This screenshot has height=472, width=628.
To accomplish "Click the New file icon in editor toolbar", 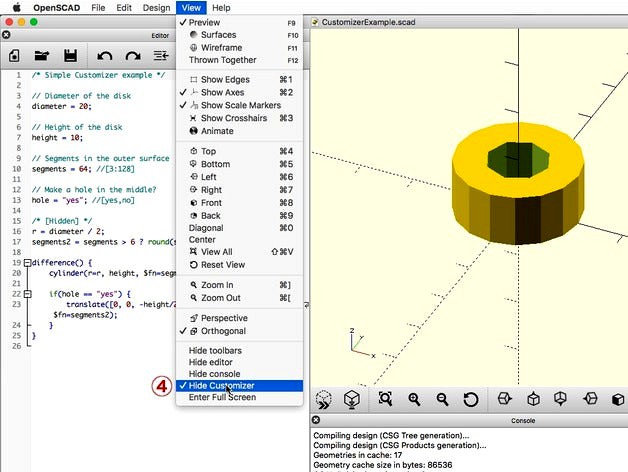I will coord(15,56).
